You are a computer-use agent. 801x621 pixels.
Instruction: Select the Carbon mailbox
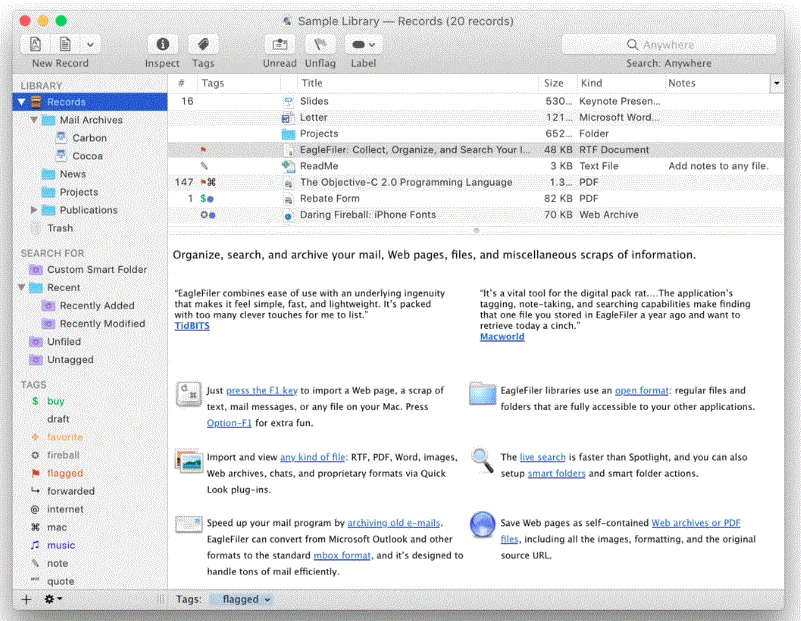89,138
